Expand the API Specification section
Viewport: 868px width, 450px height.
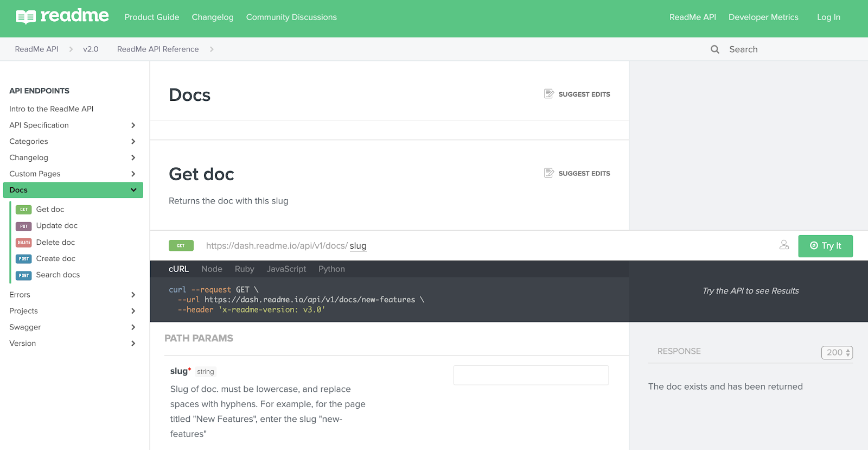point(133,125)
